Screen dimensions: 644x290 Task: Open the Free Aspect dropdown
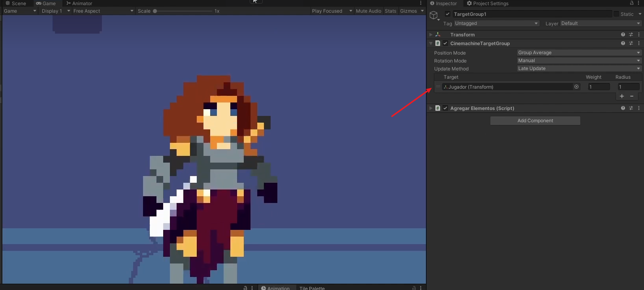click(x=103, y=11)
